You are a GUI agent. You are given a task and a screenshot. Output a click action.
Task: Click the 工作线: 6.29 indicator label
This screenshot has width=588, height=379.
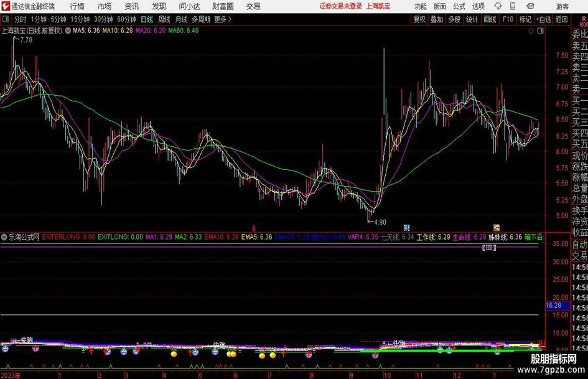point(433,237)
